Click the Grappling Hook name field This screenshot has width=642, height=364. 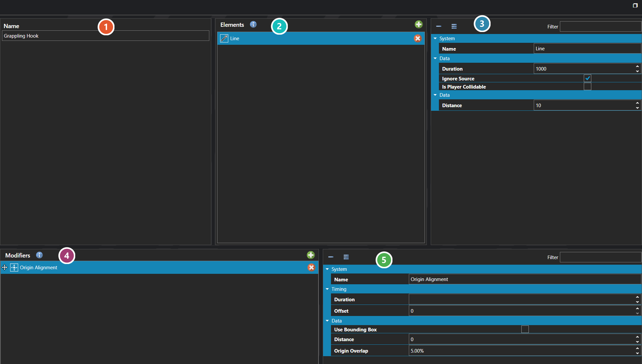106,36
